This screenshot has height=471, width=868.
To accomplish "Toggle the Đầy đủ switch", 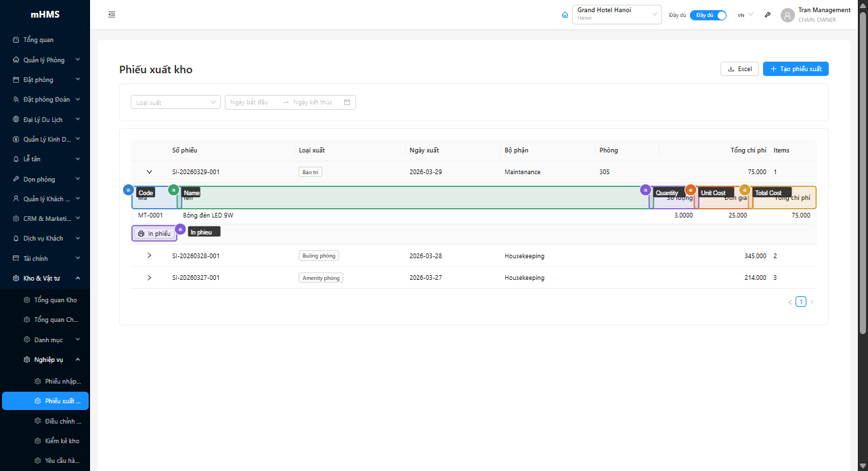I will (x=708, y=15).
